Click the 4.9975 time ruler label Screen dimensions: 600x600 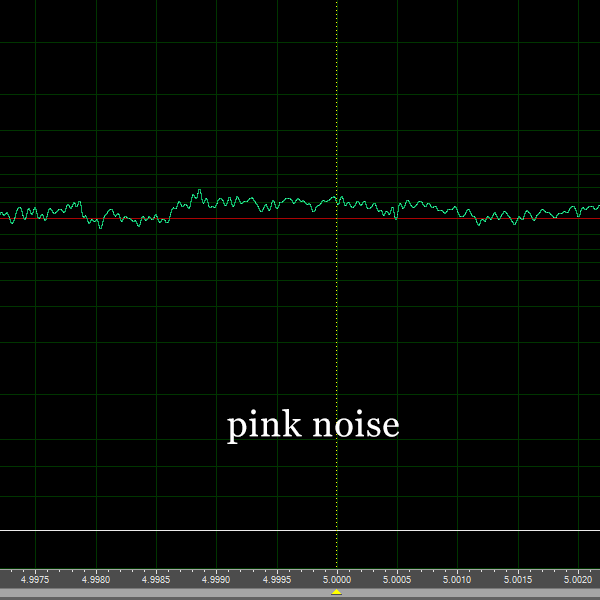pyautogui.click(x=36, y=579)
